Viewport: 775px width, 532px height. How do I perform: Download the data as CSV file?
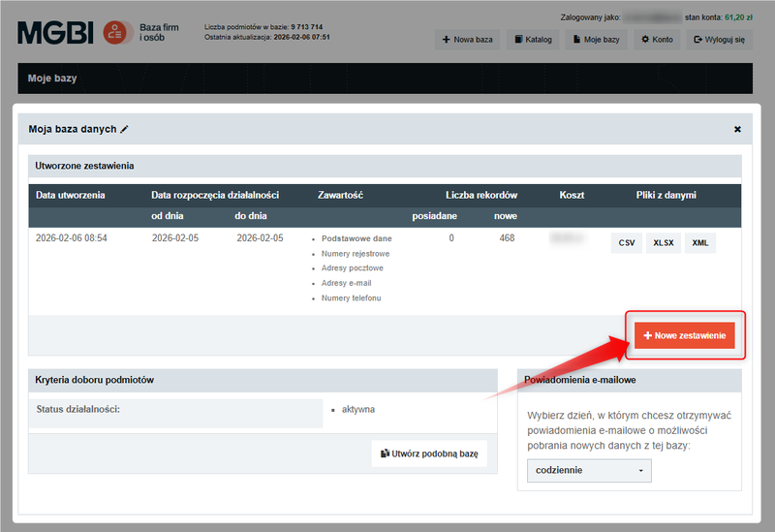click(625, 243)
